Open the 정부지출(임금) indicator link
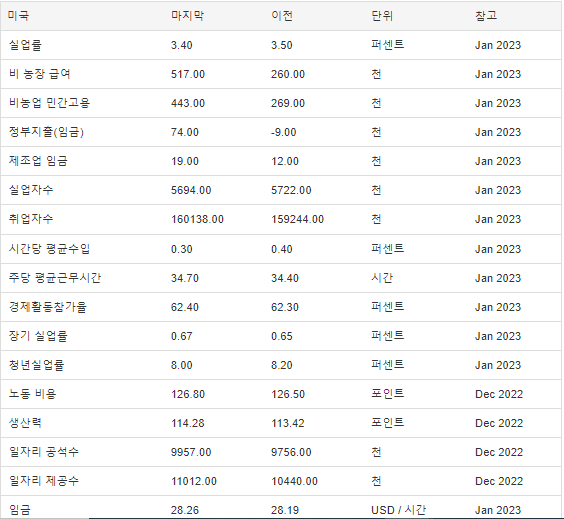The height and width of the screenshot is (519, 564). (x=46, y=132)
